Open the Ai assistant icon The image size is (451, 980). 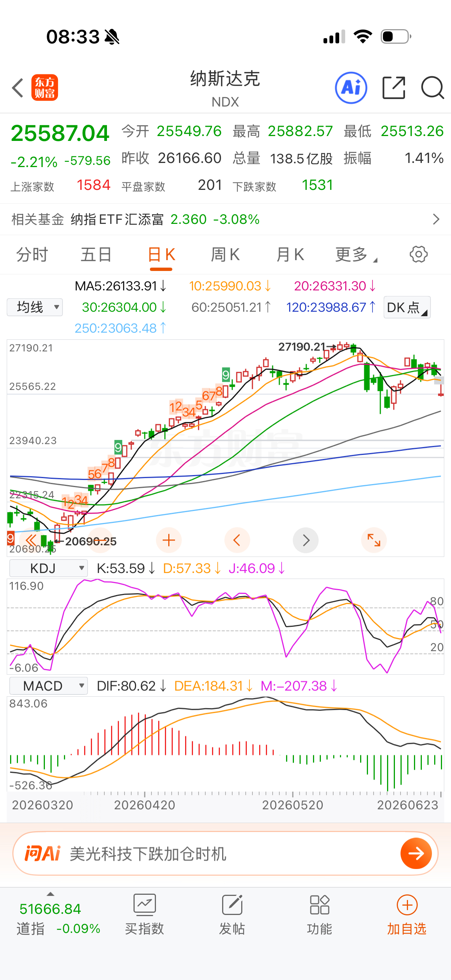pos(351,88)
